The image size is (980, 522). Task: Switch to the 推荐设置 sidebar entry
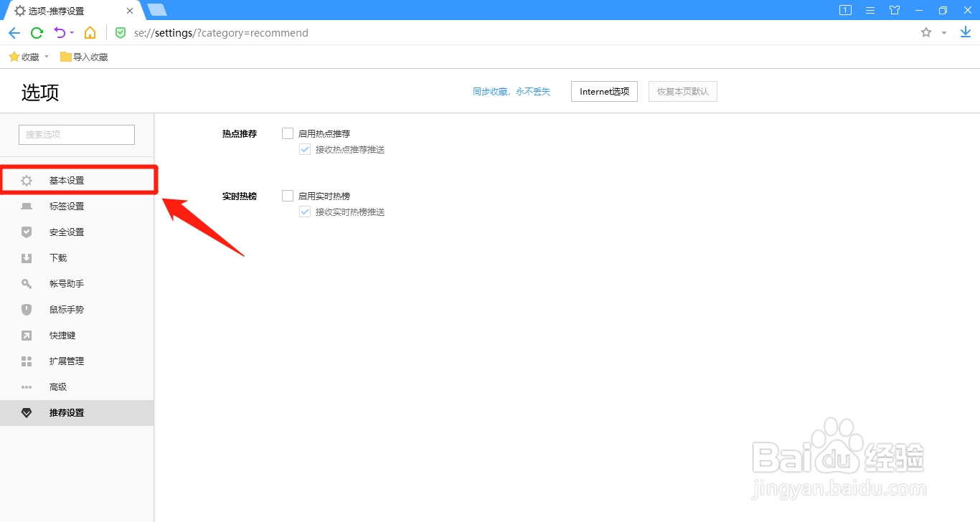[x=68, y=412]
